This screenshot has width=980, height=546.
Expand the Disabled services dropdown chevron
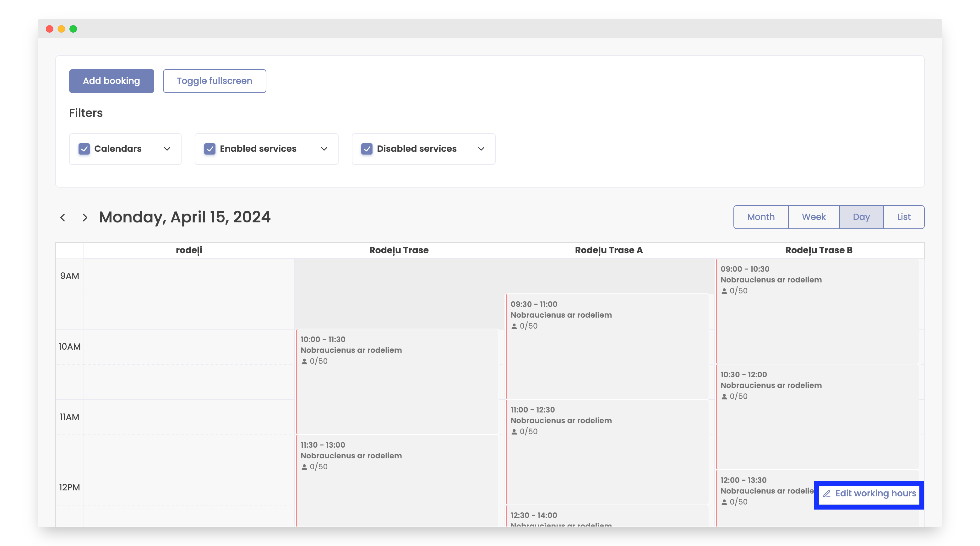click(x=481, y=149)
